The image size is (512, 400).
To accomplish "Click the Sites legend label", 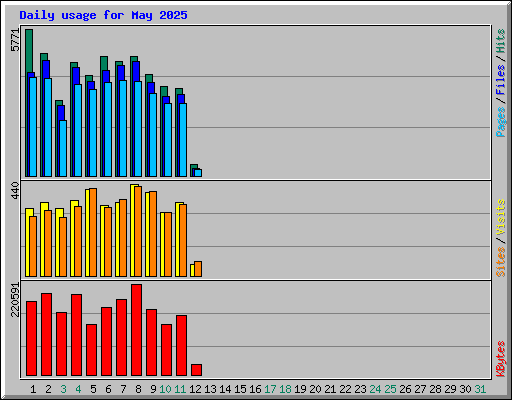I will (x=500, y=262).
